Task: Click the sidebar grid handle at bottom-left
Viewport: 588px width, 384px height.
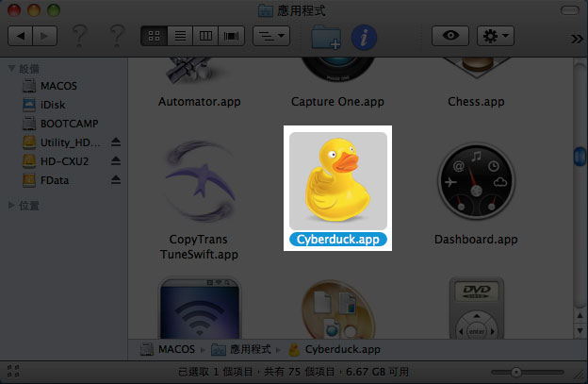Action: point(13,371)
